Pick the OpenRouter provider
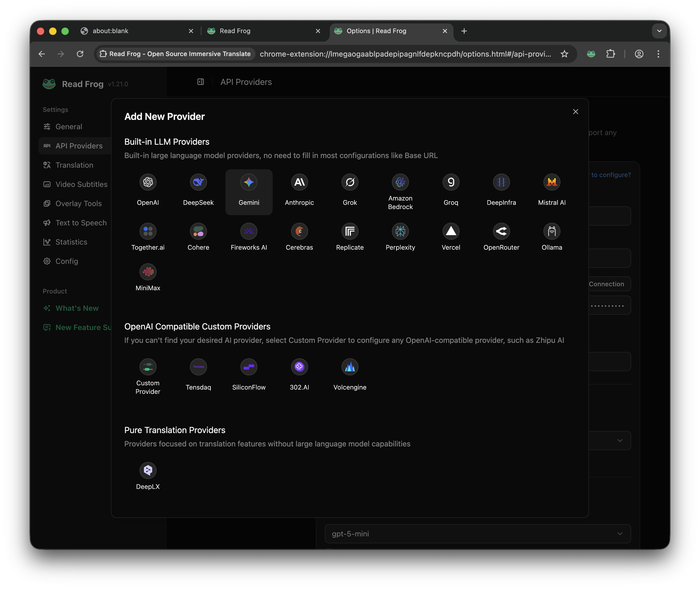700x589 pixels. tap(501, 231)
